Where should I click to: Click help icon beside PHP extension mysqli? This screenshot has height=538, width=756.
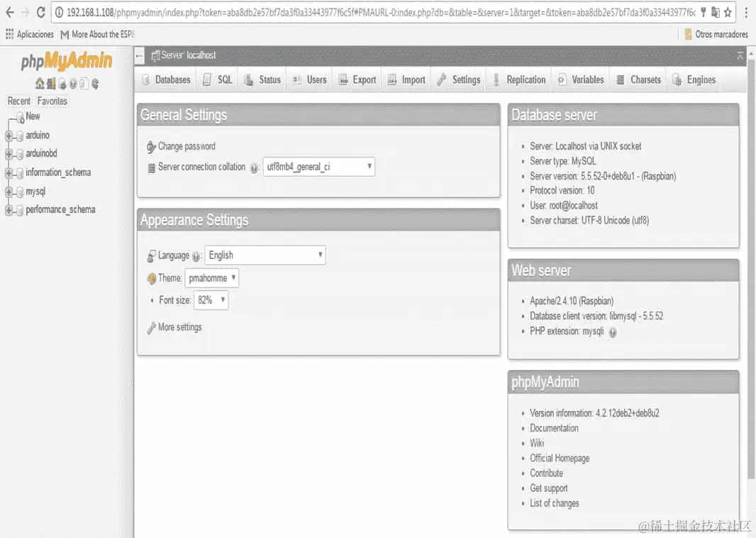click(x=612, y=332)
